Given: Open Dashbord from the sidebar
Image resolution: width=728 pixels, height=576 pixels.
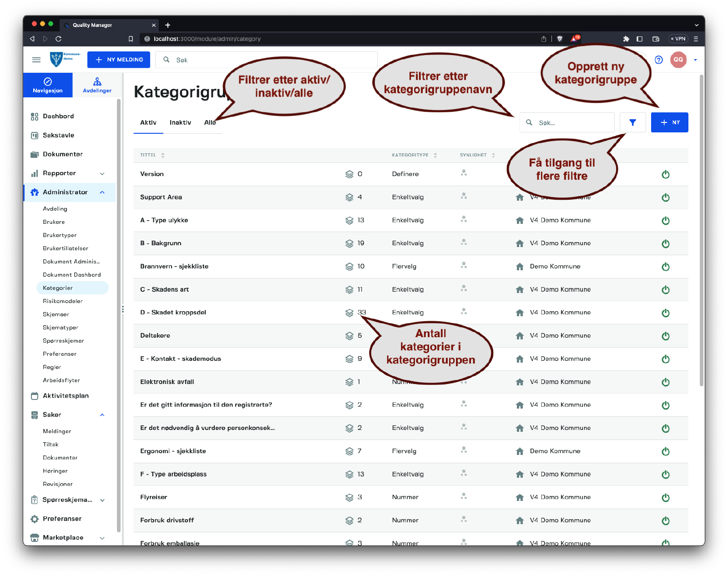Looking at the screenshot, I should [x=58, y=116].
